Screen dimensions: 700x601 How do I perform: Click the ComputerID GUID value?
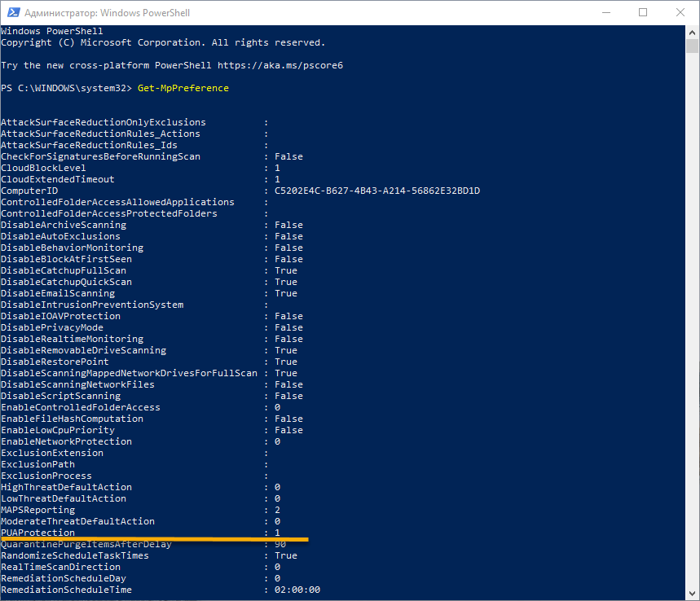pyautogui.click(x=377, y=191)
